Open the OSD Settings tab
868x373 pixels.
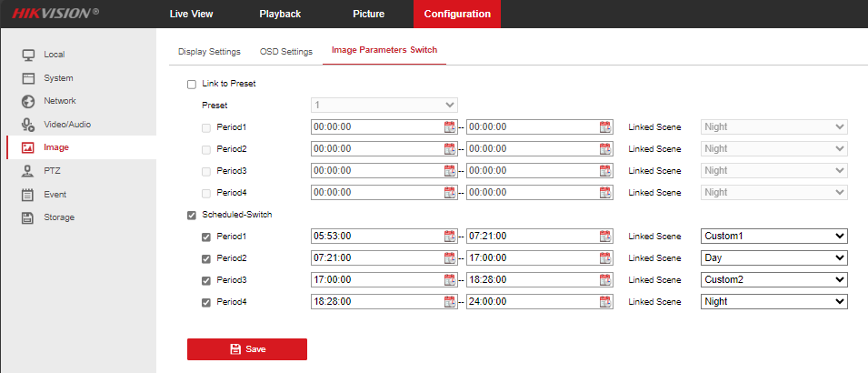click(x=286, y=51)
